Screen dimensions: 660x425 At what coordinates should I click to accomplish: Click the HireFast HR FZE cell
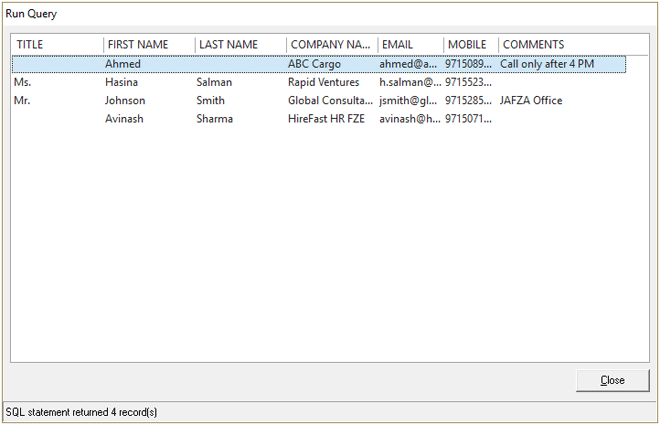326,119
